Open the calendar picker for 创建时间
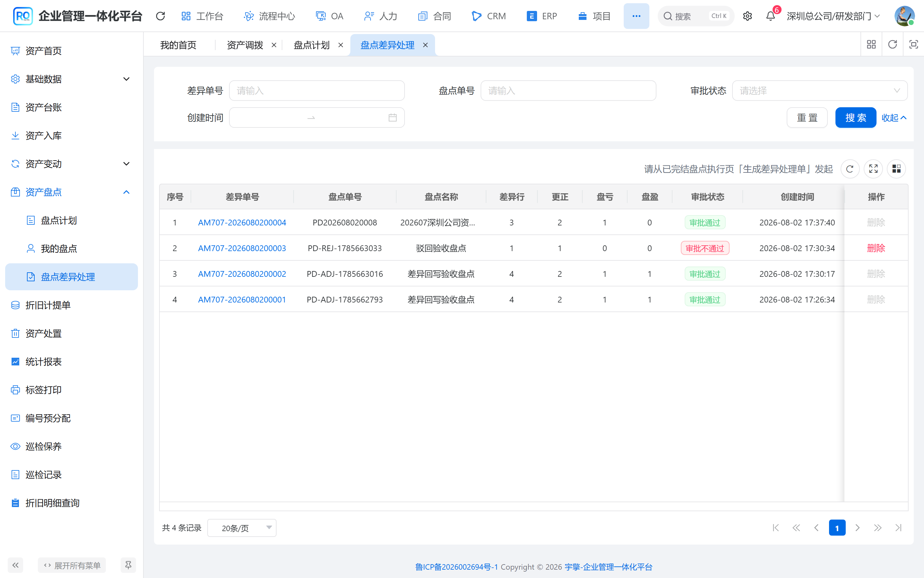The image size is (924, 578). [x=392, y=118]
